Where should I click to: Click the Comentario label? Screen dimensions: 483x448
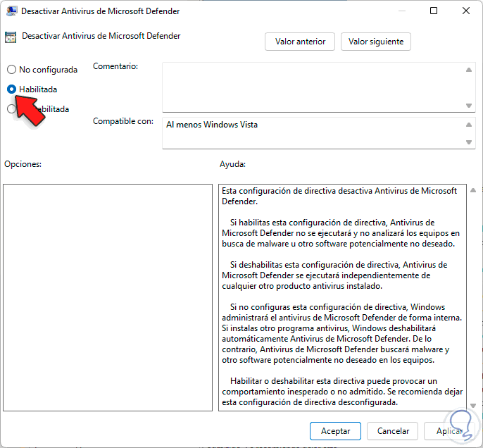(x=115, y=66)
